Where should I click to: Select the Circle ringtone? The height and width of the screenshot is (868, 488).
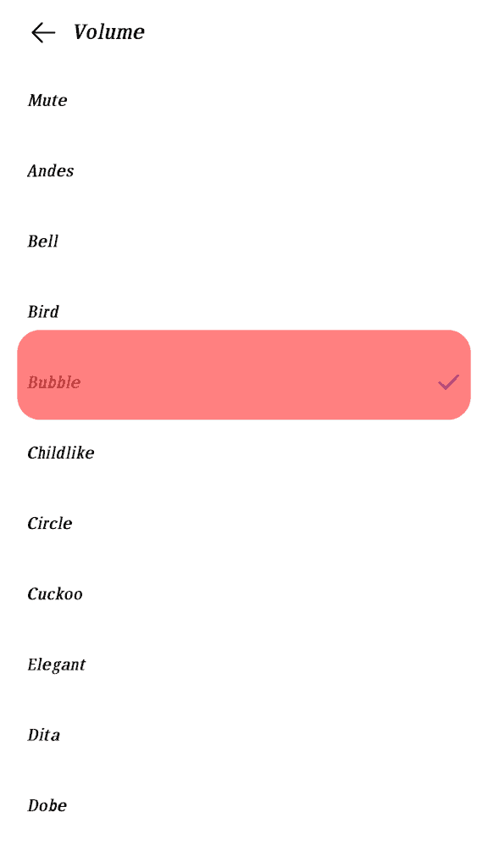[49, 523]
